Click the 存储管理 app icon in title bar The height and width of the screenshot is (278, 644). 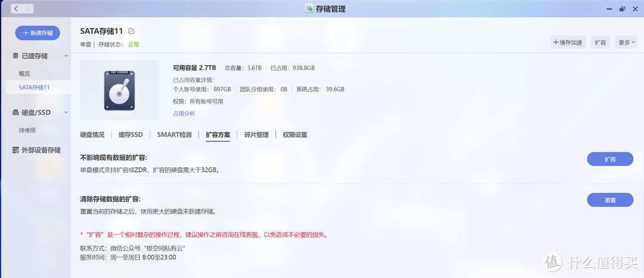pos(309,8)
